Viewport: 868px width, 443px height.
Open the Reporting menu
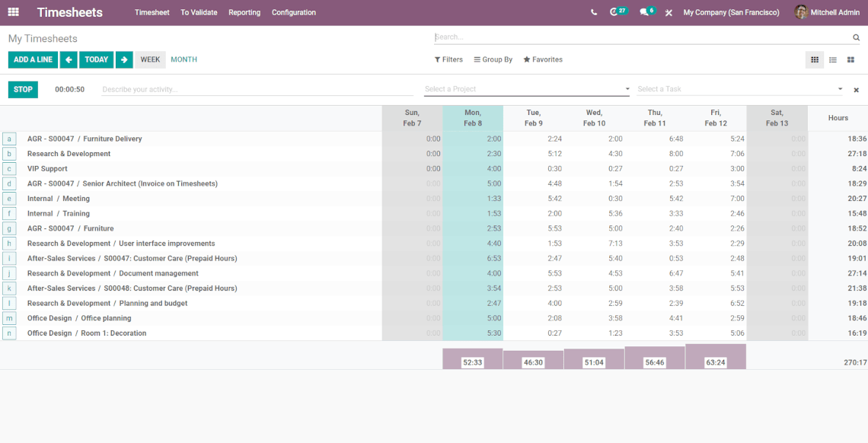[244, 12]
